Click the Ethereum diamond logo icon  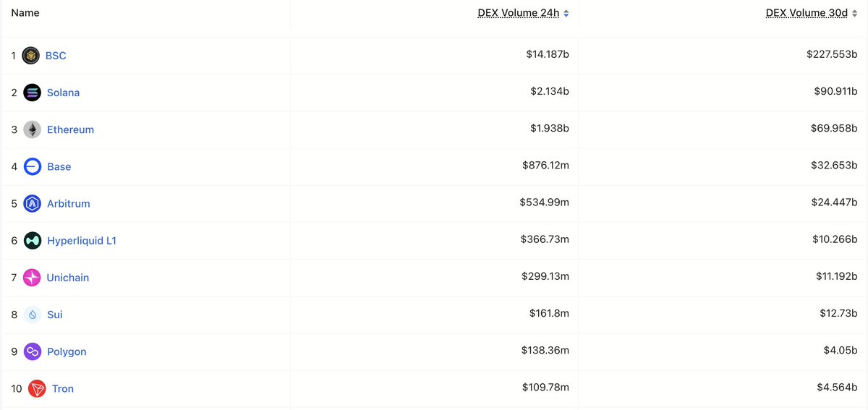click(x=32, y=129)
